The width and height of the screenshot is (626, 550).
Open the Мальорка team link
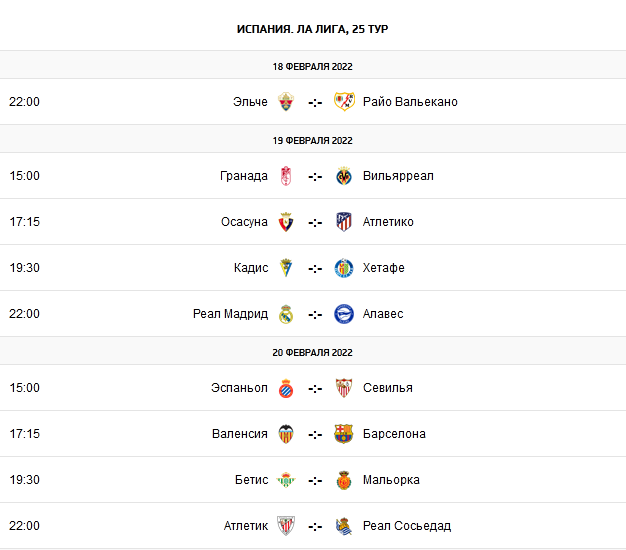pyautogui.click(x=391, y=480)
